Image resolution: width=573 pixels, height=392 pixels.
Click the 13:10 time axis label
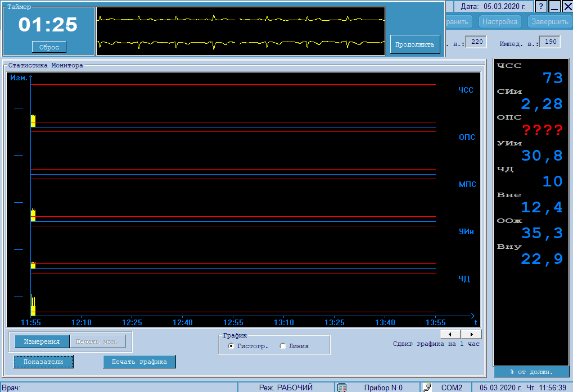click(284, 323)
